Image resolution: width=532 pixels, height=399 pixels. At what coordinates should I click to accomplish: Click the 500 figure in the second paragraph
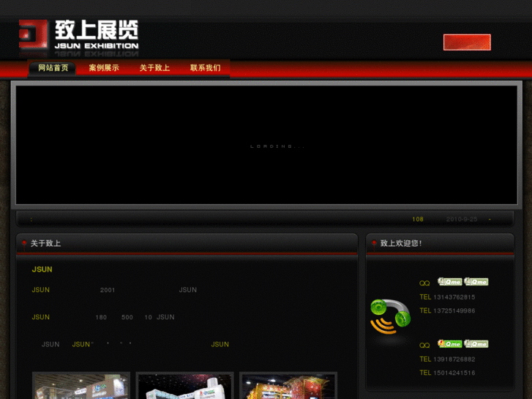[x=127, y=317]
